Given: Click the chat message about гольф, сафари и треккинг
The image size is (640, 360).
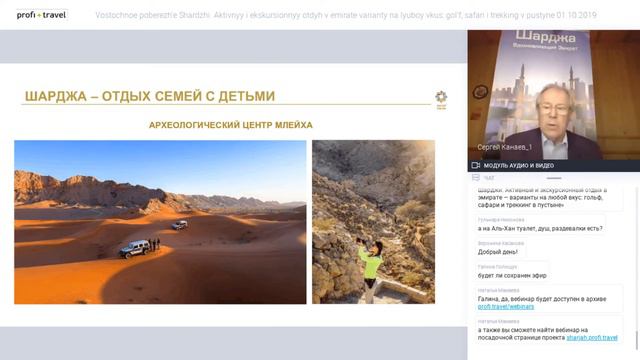Looking at the screenshot, I should click(x=549, y=198).
